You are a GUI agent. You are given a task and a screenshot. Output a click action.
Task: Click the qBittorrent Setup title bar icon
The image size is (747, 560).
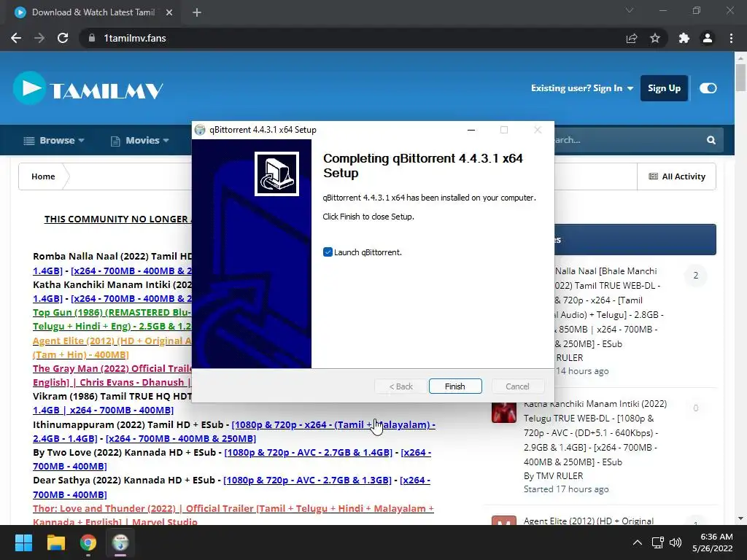click(200, 130)
